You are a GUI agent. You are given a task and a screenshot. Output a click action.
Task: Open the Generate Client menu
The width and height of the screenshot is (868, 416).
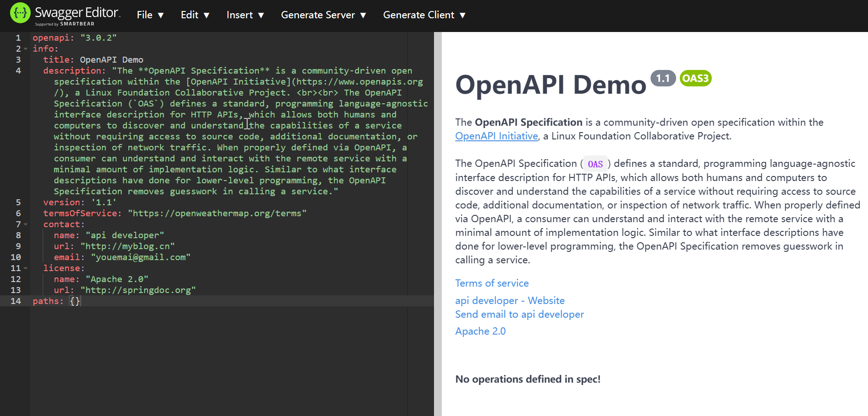tap(424, 15)
